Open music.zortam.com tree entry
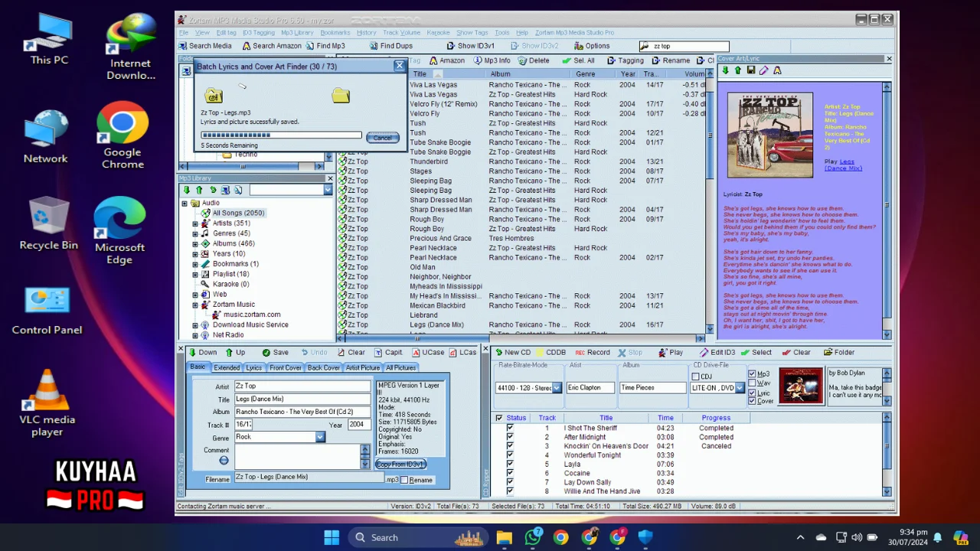The width and height of the screenshot is (980, 551). point(252,315)
